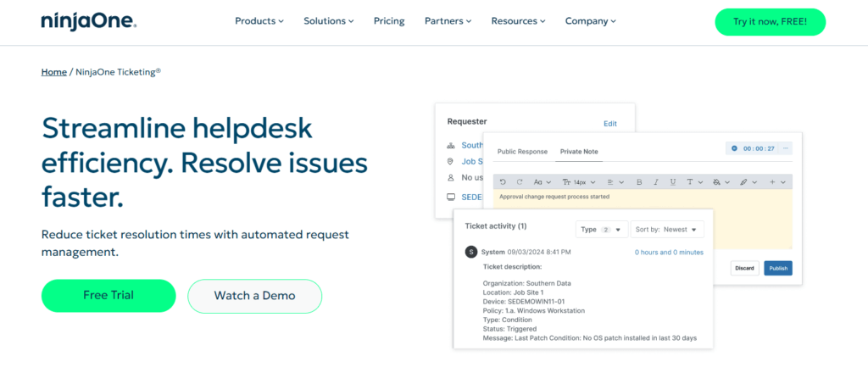
Task: Click the 'Requester' card heading
Action: pyautogui.click(x=467, y=122)
